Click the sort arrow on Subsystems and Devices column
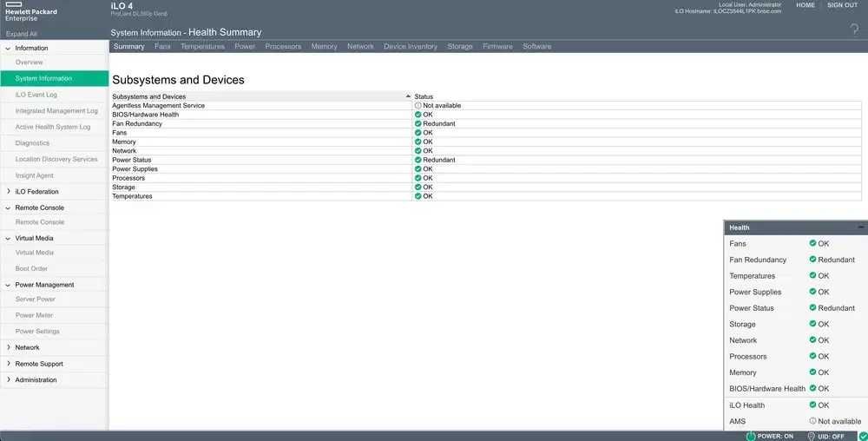The height and width of the screenshot is (441, 868). point(409,96)
